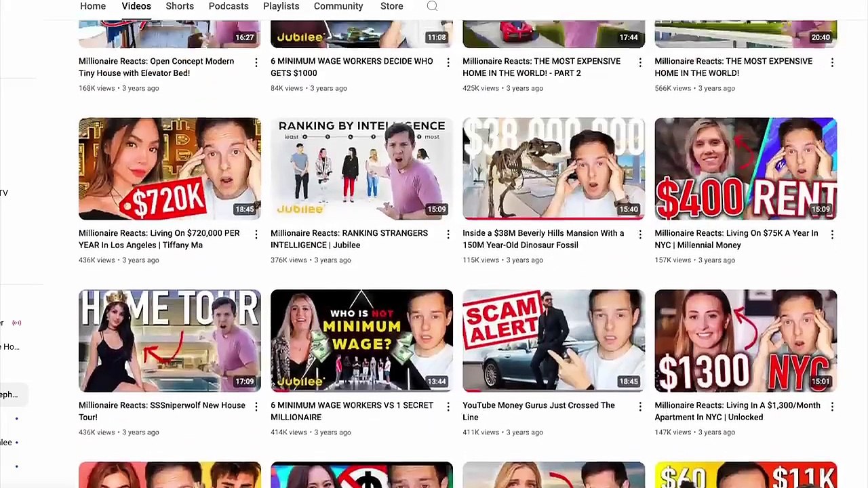868x488 pixels.
Task: Play the Ranking By Intelligence thumbnail
Action: 361,169
